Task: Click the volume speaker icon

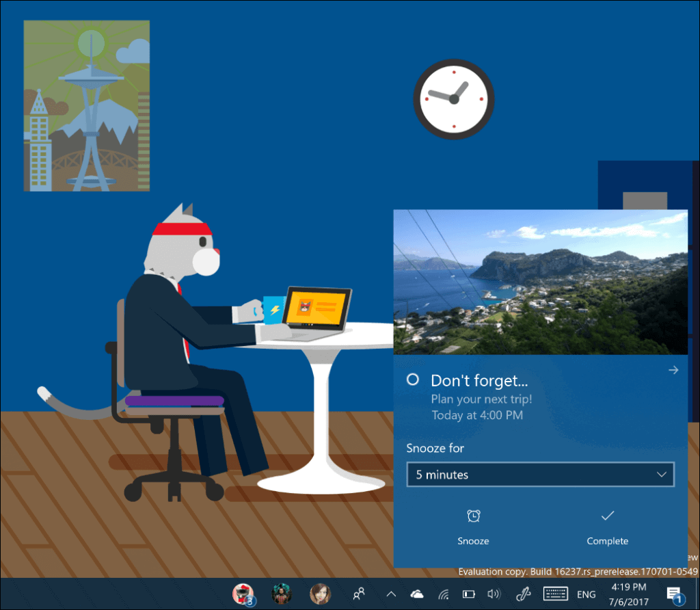Action: (494, 594)
